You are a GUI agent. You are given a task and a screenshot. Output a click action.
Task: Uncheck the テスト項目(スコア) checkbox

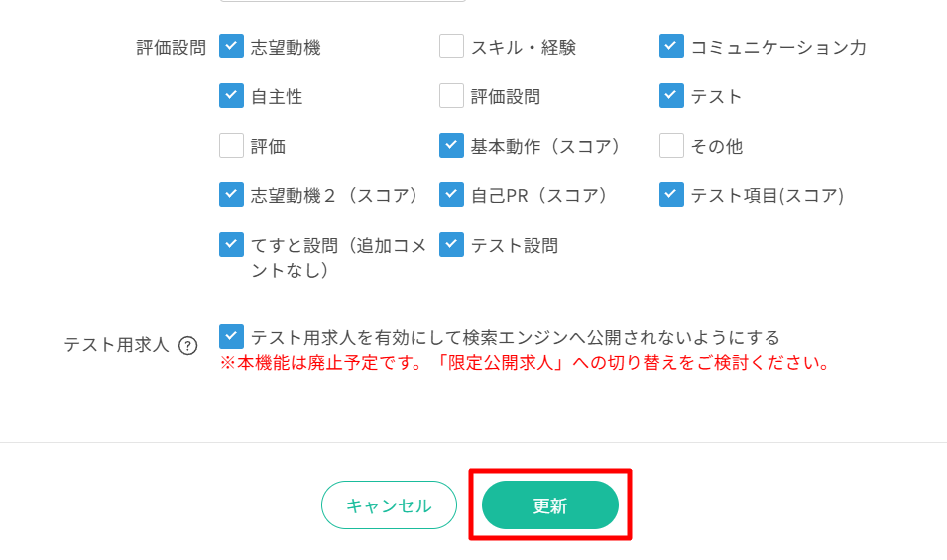pos(671,195)
